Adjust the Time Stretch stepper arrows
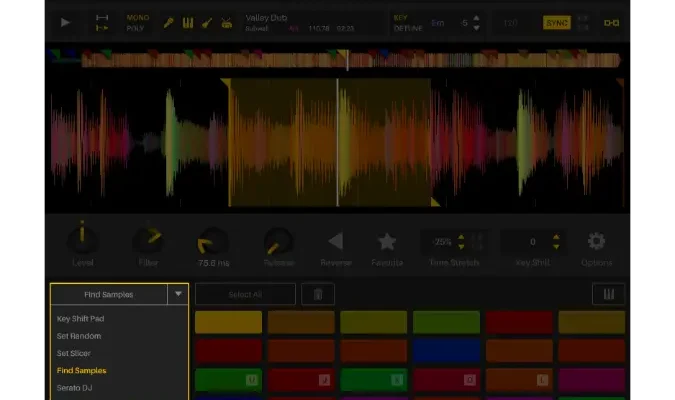The height and width of the screenshot is (400, 675). tap(461, 241)
